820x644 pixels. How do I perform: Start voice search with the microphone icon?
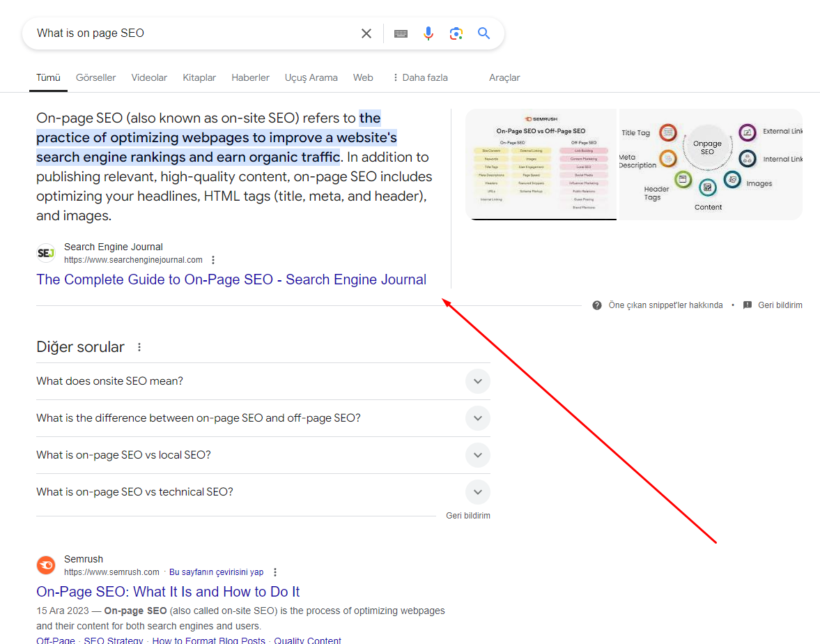click(428, 33)
